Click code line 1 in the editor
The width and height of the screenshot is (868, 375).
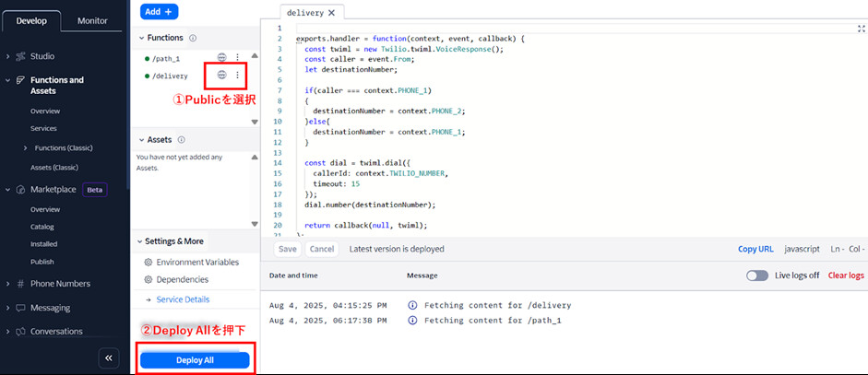pyautogui.click(x=576, y=29)
